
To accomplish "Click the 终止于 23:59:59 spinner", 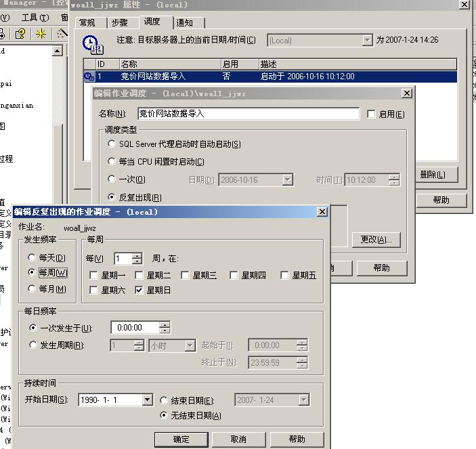I will pyautogui.click(x=302, y=363).
